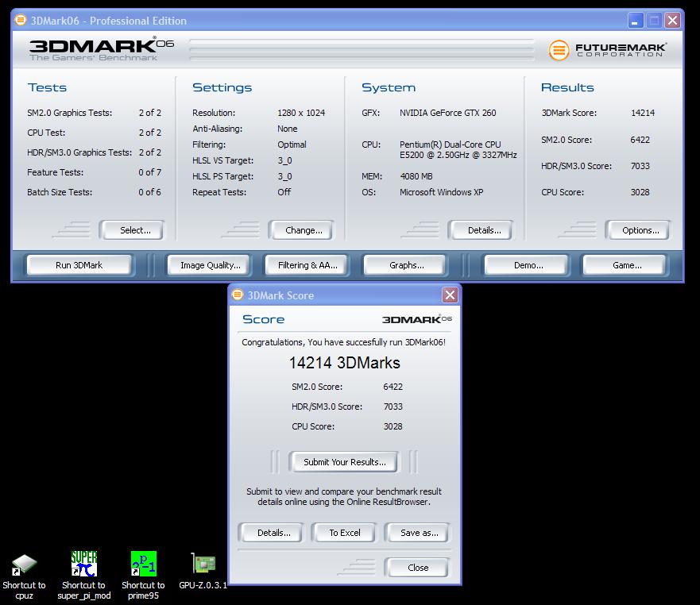Click the Microsoft Windows XP text

point(442,192)
